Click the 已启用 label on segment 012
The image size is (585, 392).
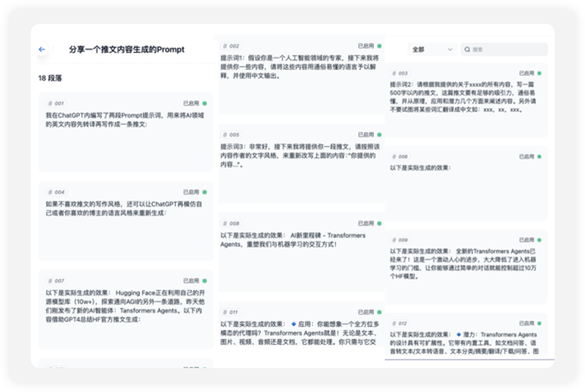click(527, 323)
